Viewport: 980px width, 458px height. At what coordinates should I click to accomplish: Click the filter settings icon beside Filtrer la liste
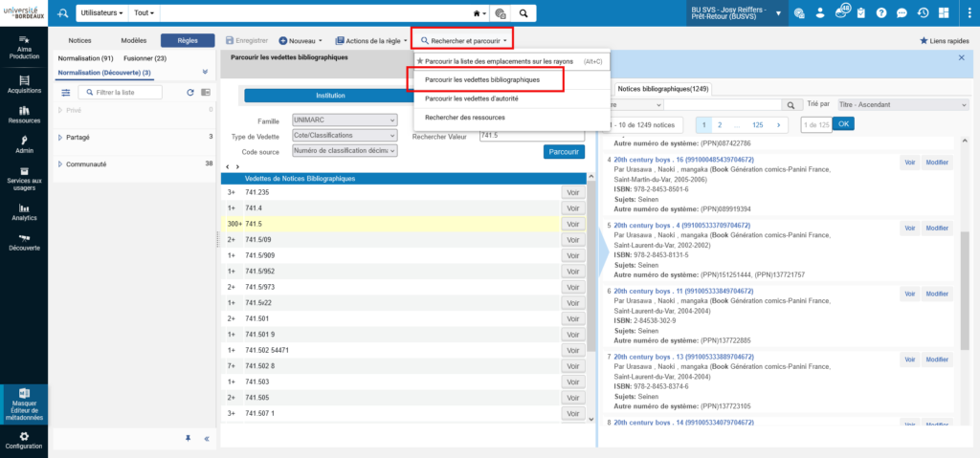(x=66, y=93)
